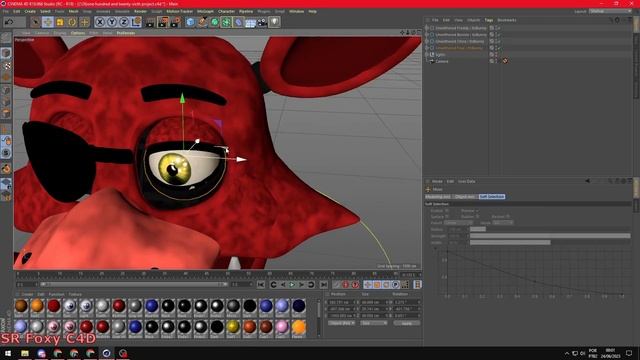Toggle the X axis lock
Image resolution: width=640 pixels, height=360 pixels.
pyautogui.click(x=100, y=22)
